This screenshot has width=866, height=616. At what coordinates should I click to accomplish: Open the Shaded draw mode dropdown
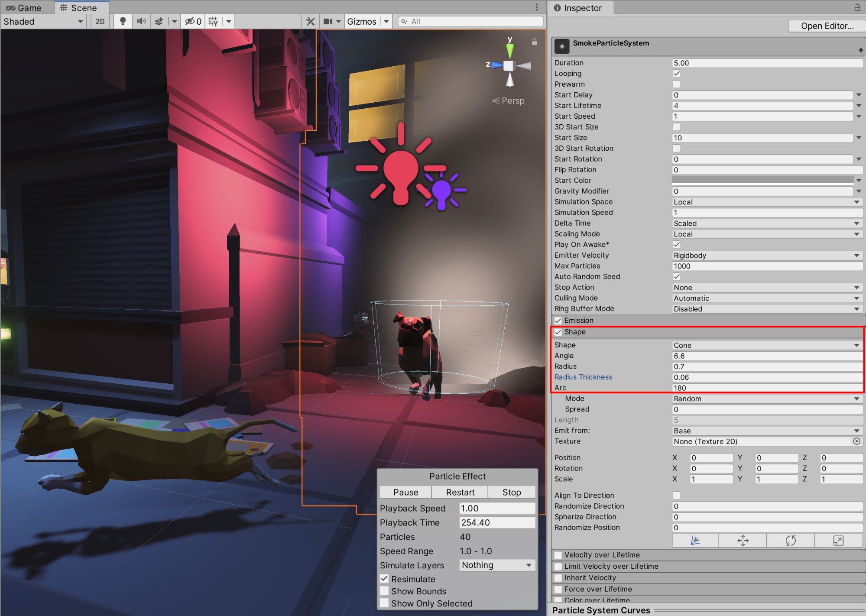pyautogui.click(x=43, y=21)
